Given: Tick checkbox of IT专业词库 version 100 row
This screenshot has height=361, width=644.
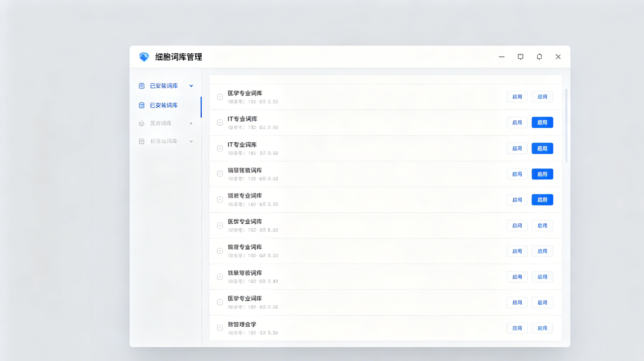Looking at the screenshot, I should (220, 148).
